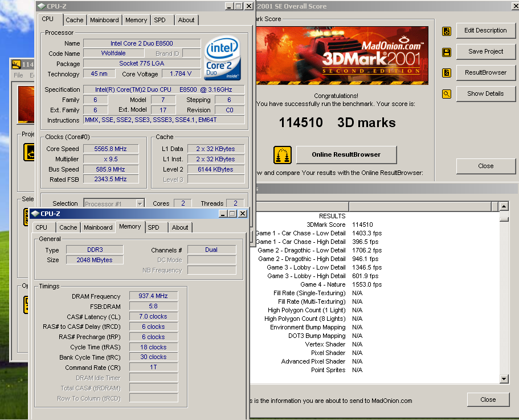Click the Core Voltage value 1.784 V
The height and width of the screenshot is (420, 519).
click(181, 74)
